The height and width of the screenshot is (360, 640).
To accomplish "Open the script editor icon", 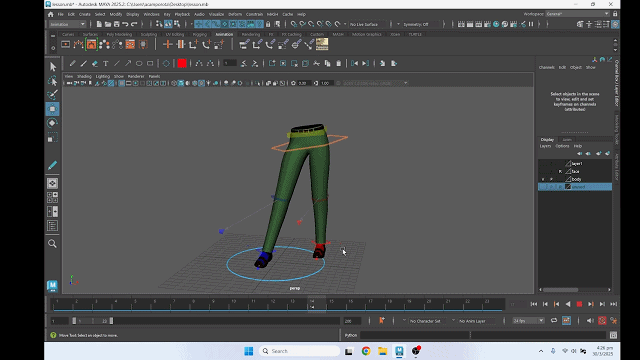I will click(613, 335).
